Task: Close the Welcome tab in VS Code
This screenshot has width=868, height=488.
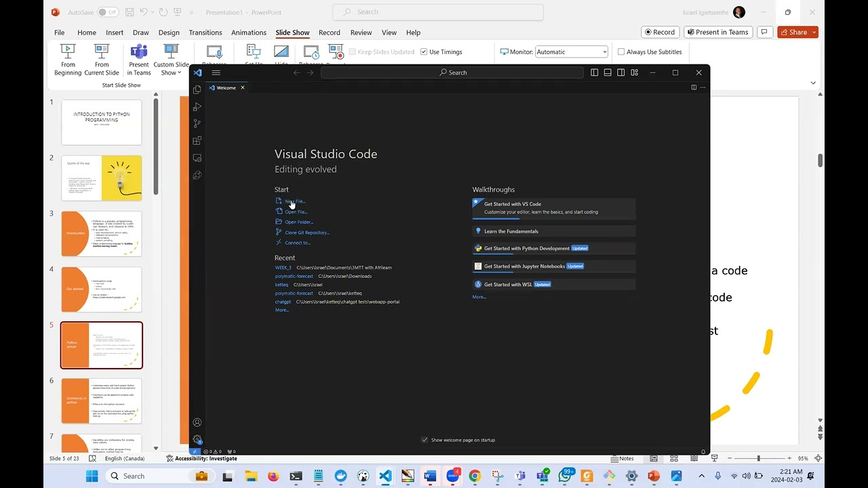Action: 242,87
